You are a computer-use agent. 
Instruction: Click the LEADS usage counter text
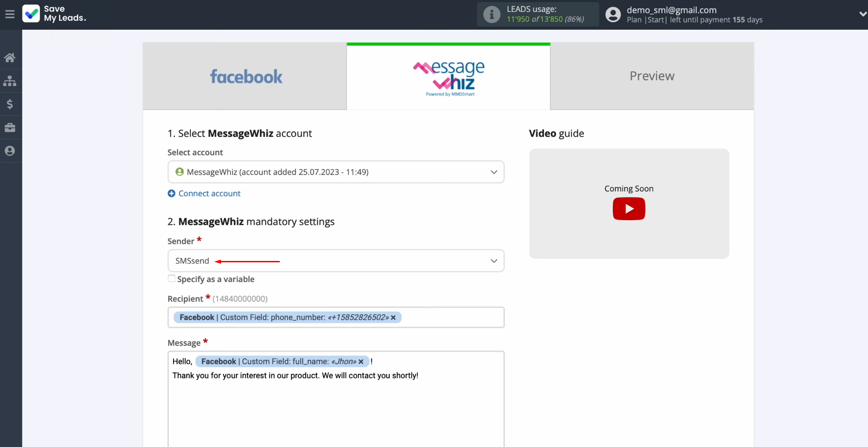tap(545, 19)
